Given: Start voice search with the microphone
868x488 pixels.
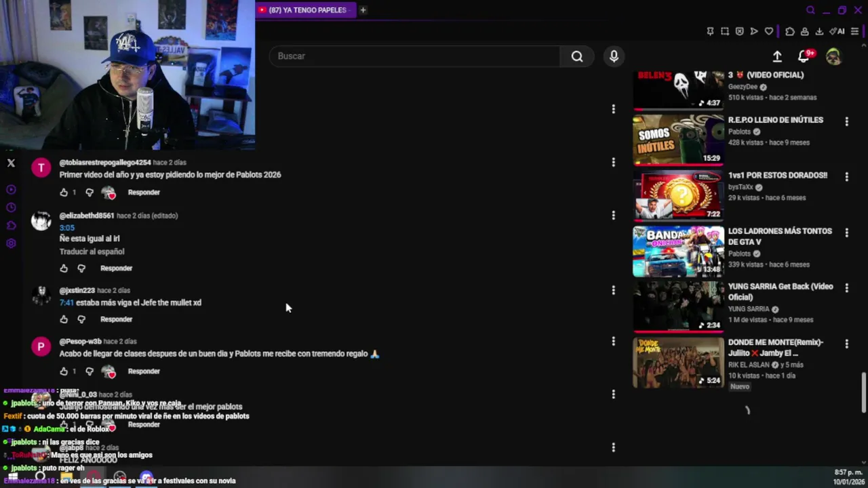Looking at the screenshot, I should pos(614,56).
